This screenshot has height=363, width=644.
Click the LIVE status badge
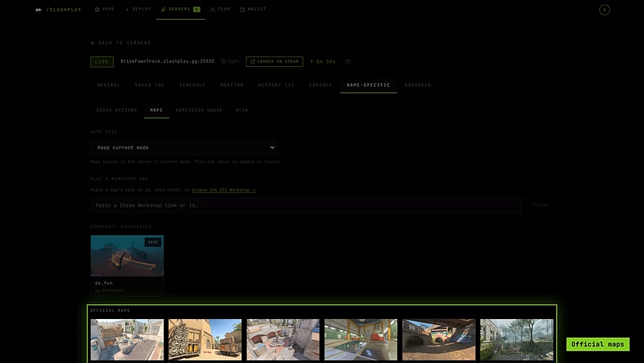click(102, 61)
